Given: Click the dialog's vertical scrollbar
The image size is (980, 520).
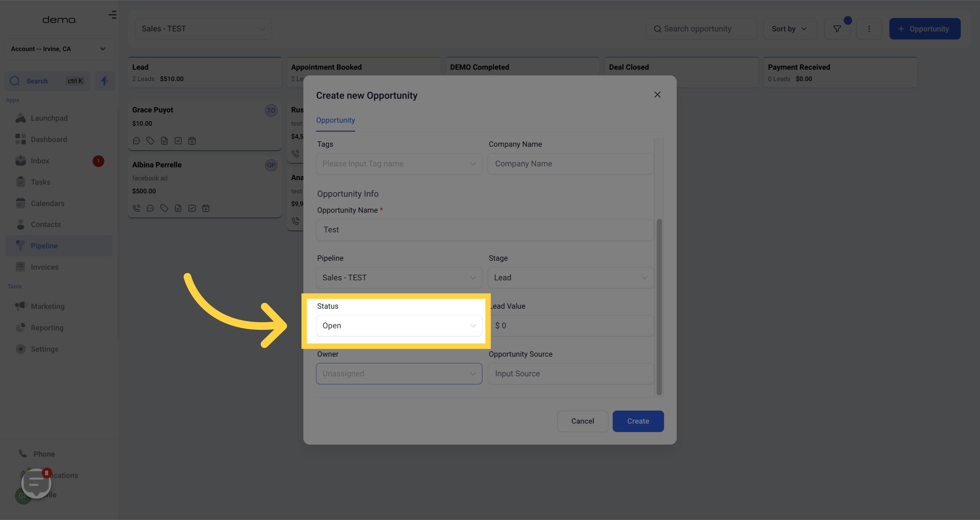Looking at the screenshot, I should point(659,307).
